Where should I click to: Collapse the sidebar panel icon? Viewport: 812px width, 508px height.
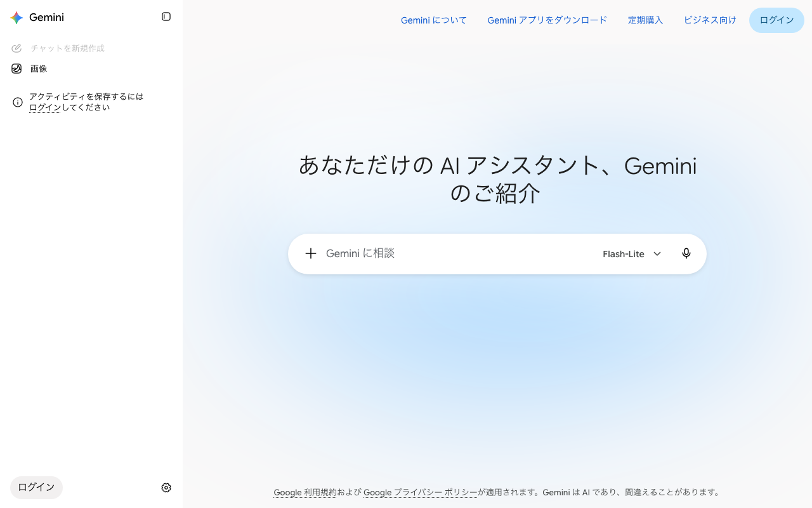click(x=166, y=17)
